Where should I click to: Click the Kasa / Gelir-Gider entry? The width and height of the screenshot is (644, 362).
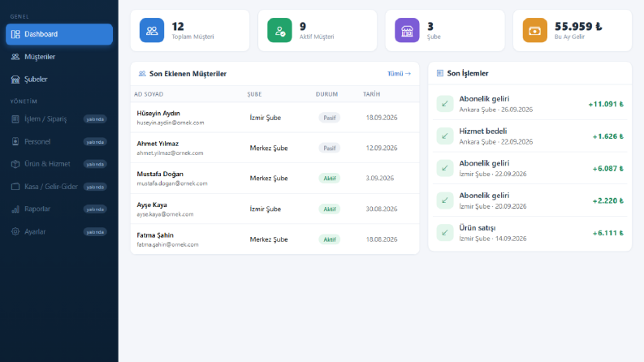pyautogui.click(x=59, y=187)
